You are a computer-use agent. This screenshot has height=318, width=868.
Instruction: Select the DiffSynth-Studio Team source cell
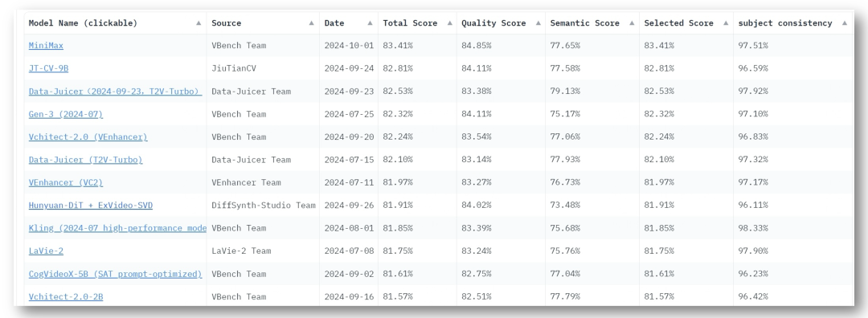264,206
